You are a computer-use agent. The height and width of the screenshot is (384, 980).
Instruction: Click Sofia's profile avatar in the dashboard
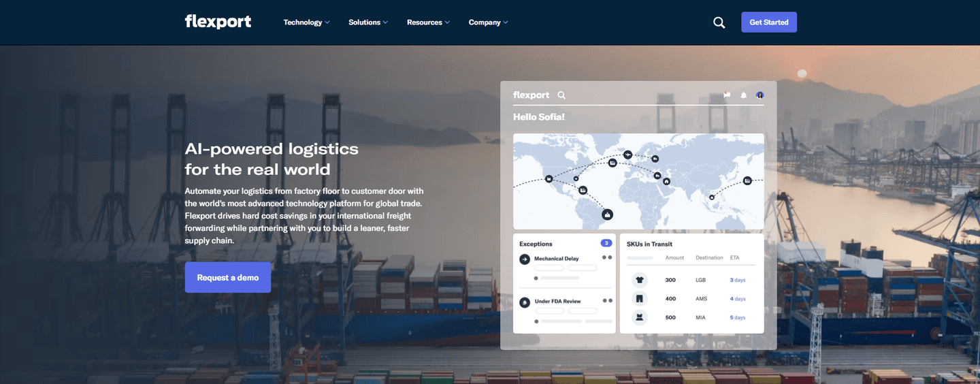click(x=760, y=95)
